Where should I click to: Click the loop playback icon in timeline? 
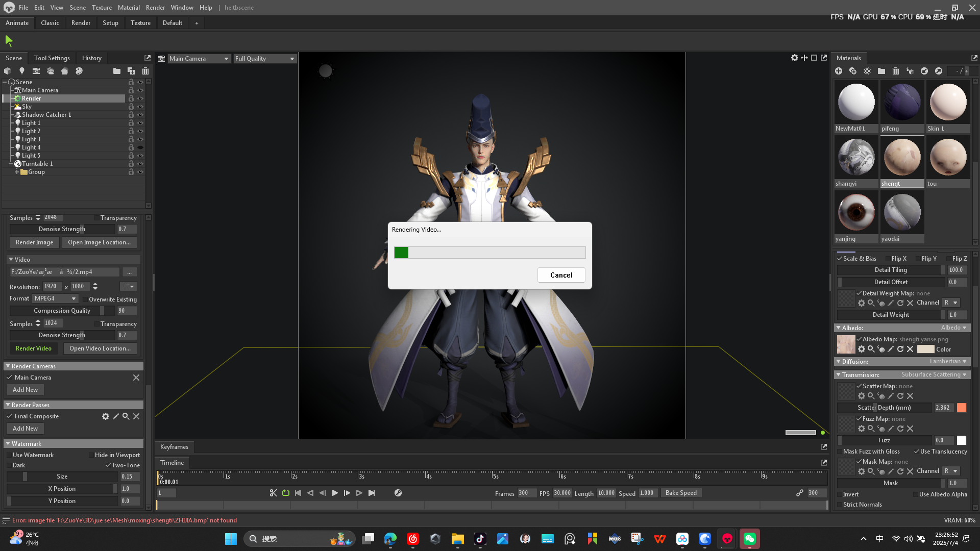pos(286,493)
